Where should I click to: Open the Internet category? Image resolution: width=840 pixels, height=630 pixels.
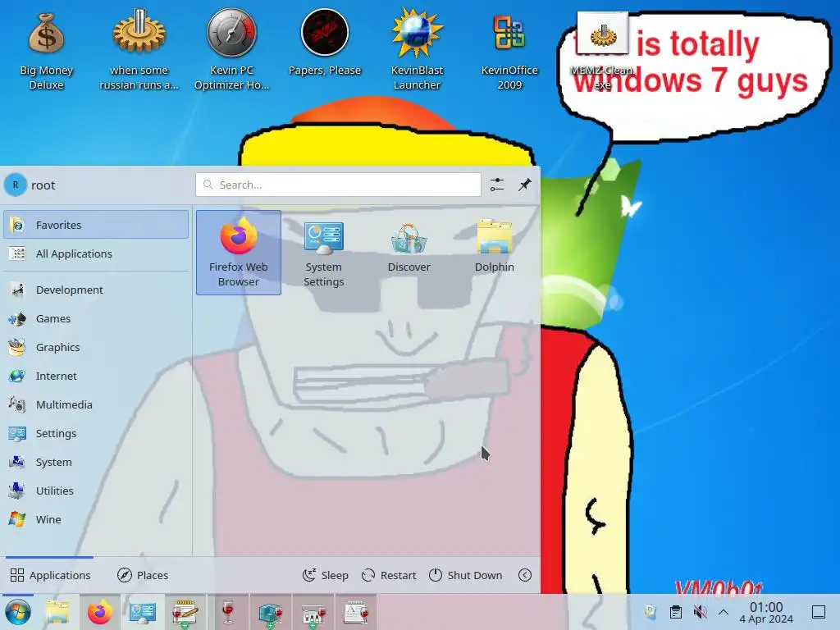[96, 376]
